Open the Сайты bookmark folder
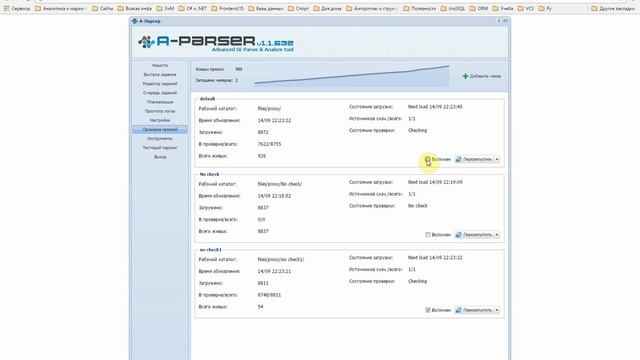The height and width of the screenshot is (360, 640). point(102,8)
